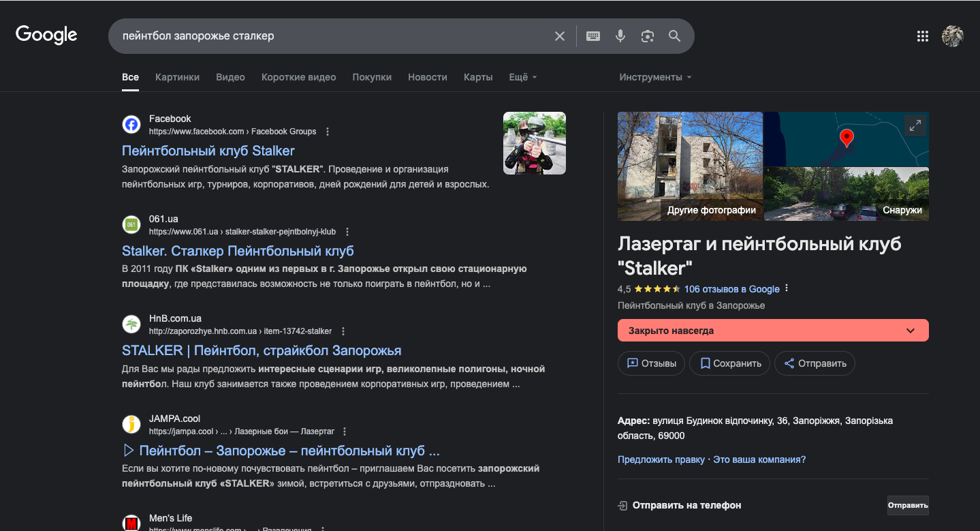980x531 pixels.
Task: Expand the map with the fullscreen icon
Action: point(915,125)
